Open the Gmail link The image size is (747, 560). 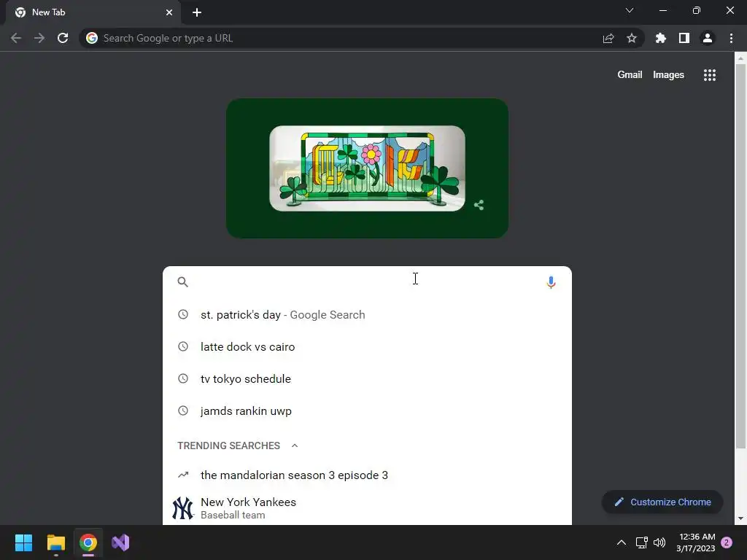(x=630, y=75)
